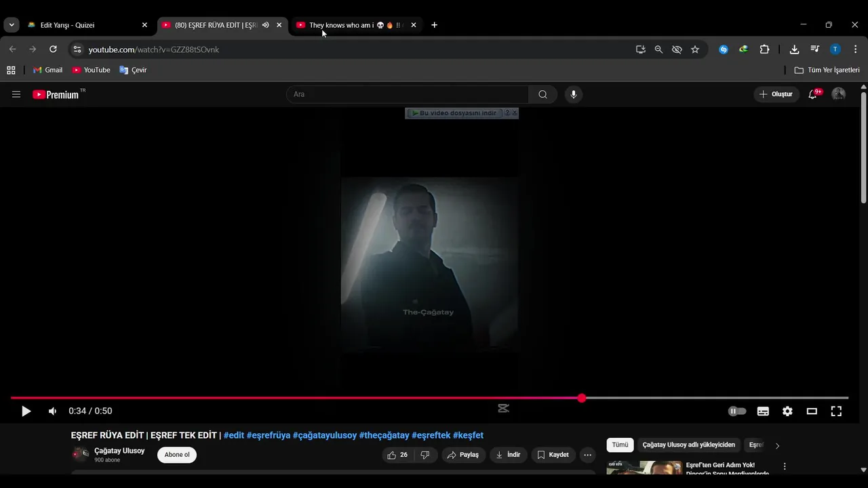Show more filter chips with arrow
Screen dimensions: 868x488
click(x=777, y=445)
